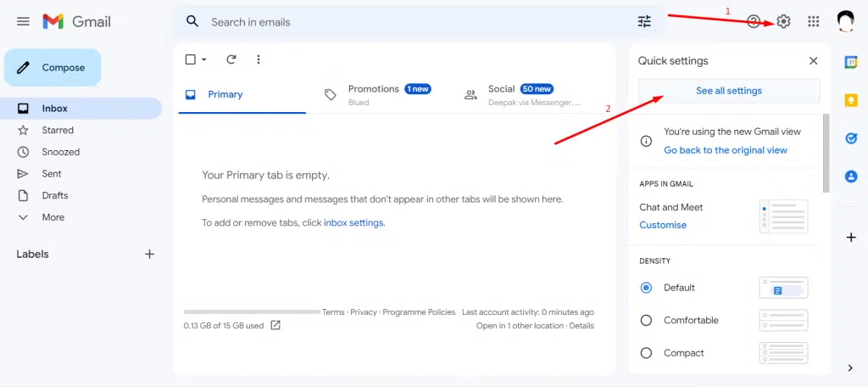Click the Quick settings scrollbar
This screenshot has height=387, width=868.
(826, 153)
